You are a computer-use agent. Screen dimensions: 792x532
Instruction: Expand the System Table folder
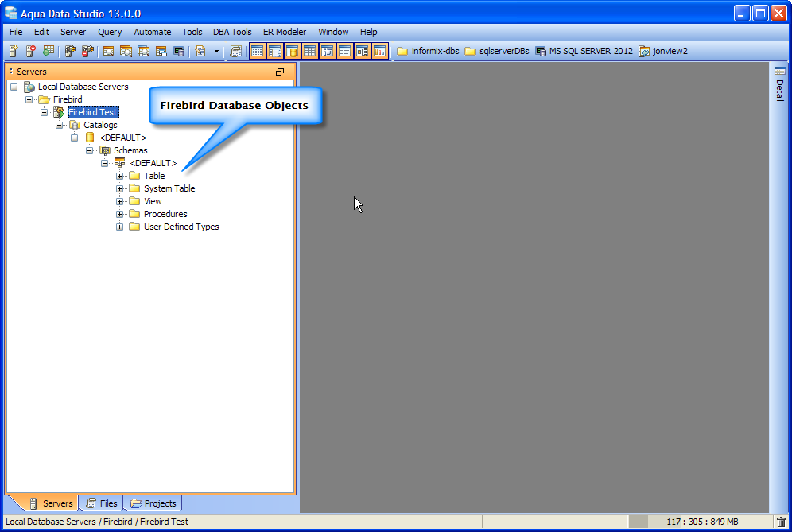tap(120, 188)
